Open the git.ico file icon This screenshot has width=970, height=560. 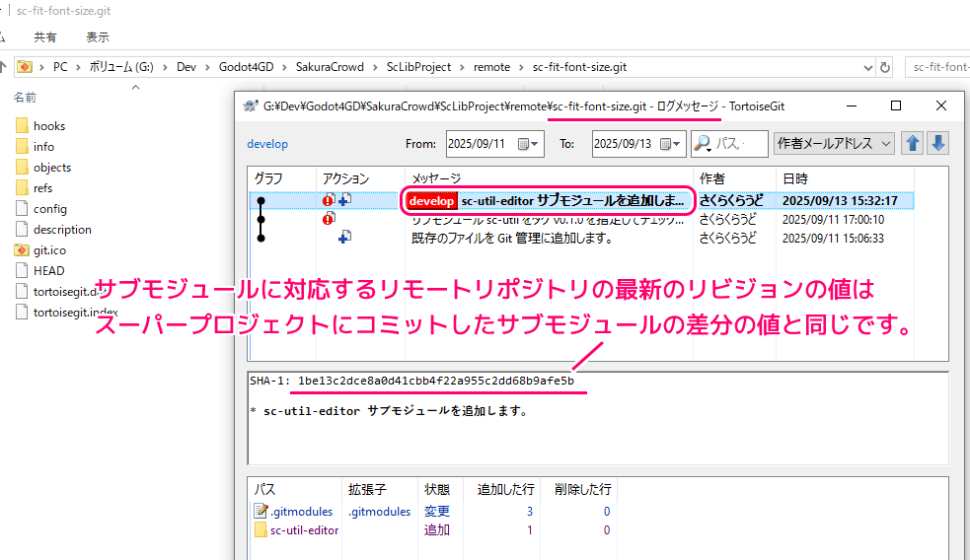click(22, 250)
